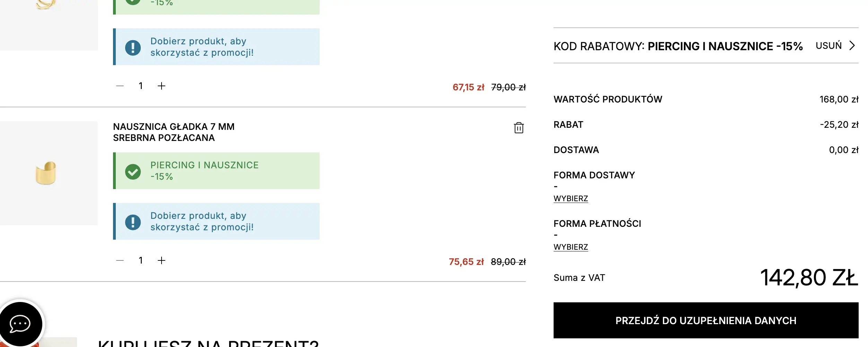Increase quantity of Nausznica Gładka 7 mm
The image size is (868, 347).
tap(162, 260)
